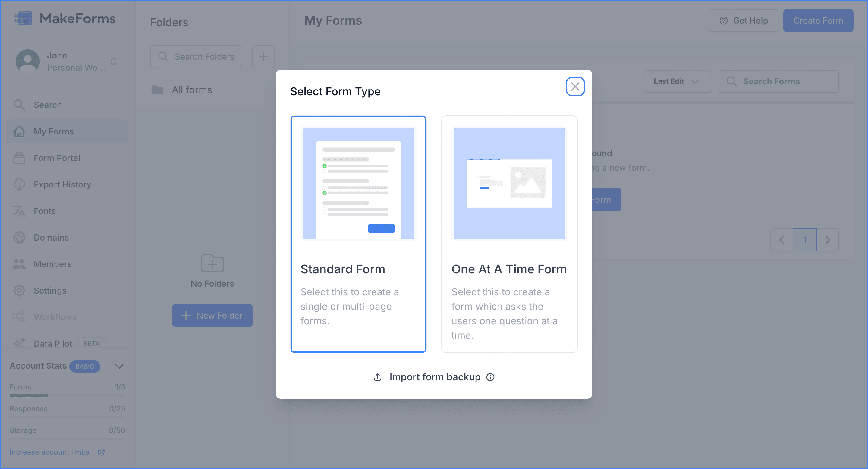This screenshot has height=469, width=868.
Task: Click the info icon next to Import form backup
Action: (490, 377)
